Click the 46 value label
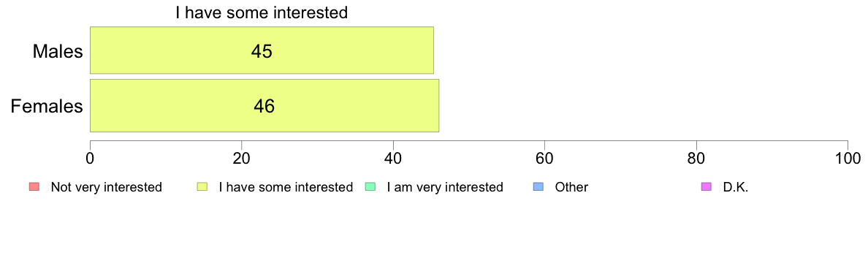The height and width of the screenshot is (269, 868). [x=264, y=106]
